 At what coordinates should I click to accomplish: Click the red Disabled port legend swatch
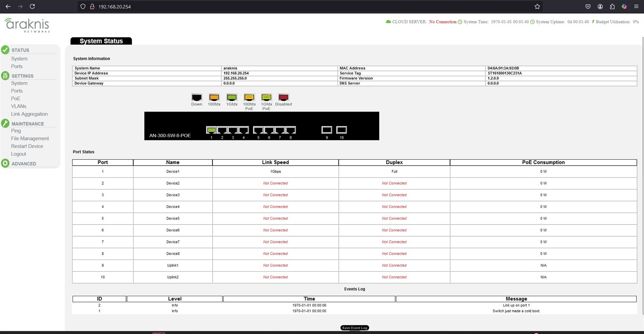tap(283, 97)
